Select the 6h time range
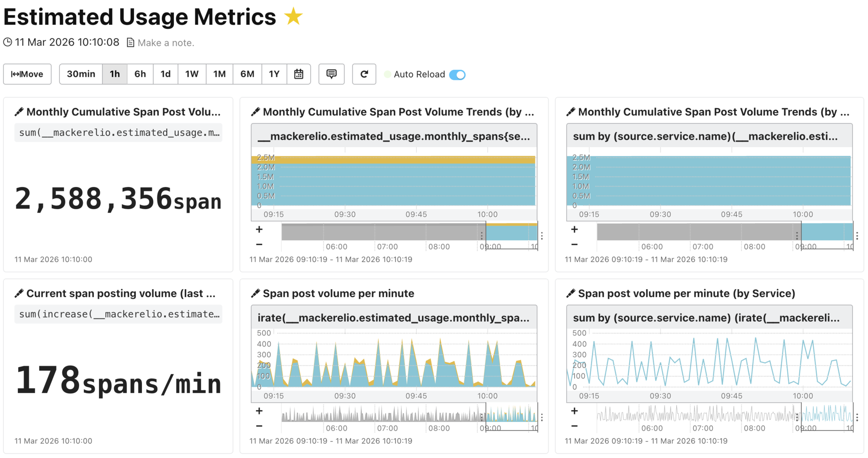 coord(140,74)
